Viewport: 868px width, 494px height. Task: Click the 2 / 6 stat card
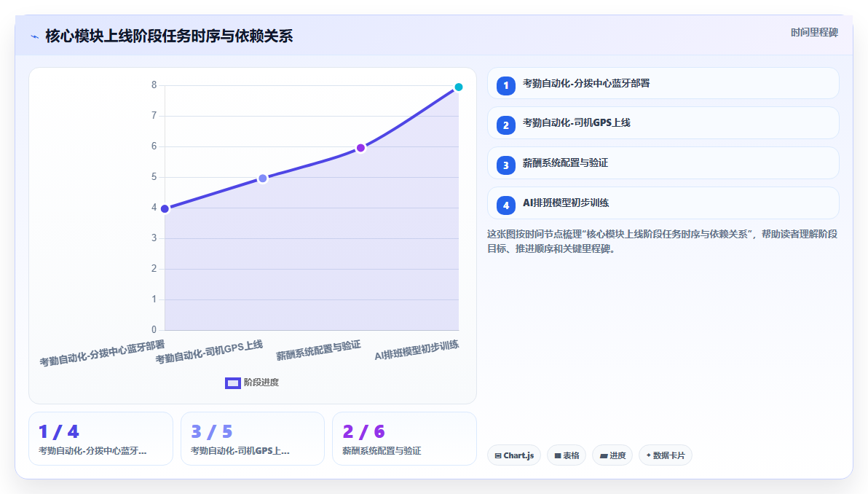point(404,439)
